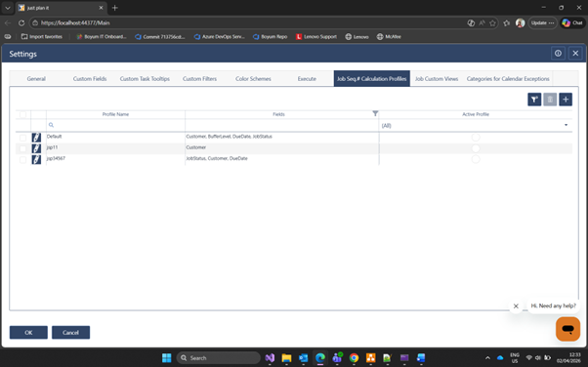This screenshot has width=588, height=367.
Task: Select the 'JobStatus, Customer, DueDate' fields cell
Action: tap(282, 158)
